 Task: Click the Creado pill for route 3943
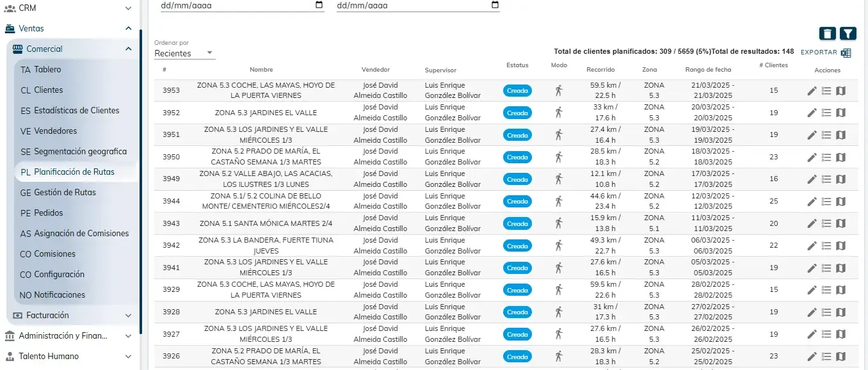click(x=517, y=223)
